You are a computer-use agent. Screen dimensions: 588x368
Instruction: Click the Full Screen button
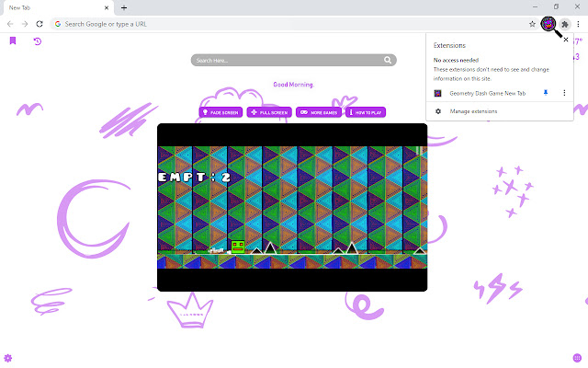pyautogui.click(x=269, y=112)
